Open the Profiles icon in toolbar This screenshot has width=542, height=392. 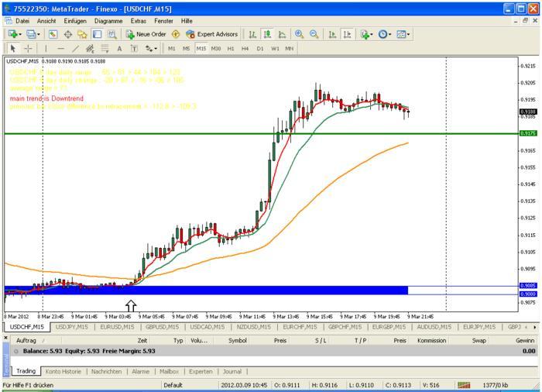(31, 34)
